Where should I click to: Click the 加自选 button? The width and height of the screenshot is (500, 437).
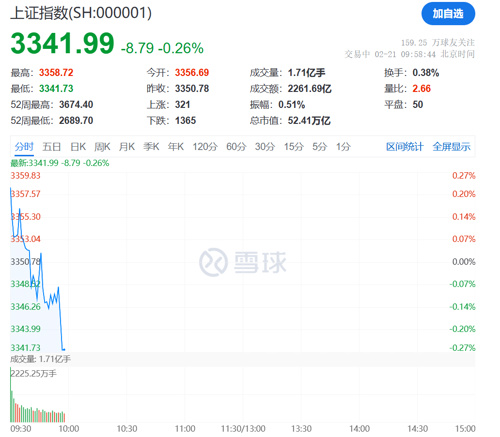point(448,14)
